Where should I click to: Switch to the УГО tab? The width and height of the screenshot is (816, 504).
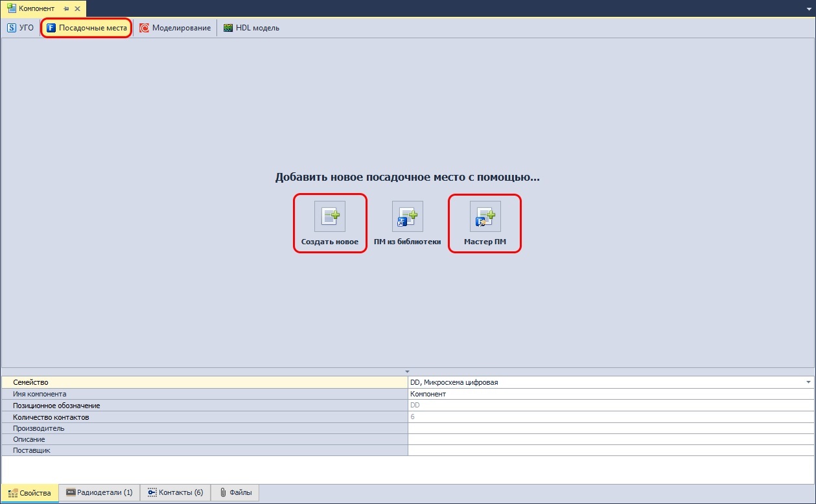[20, 28]
